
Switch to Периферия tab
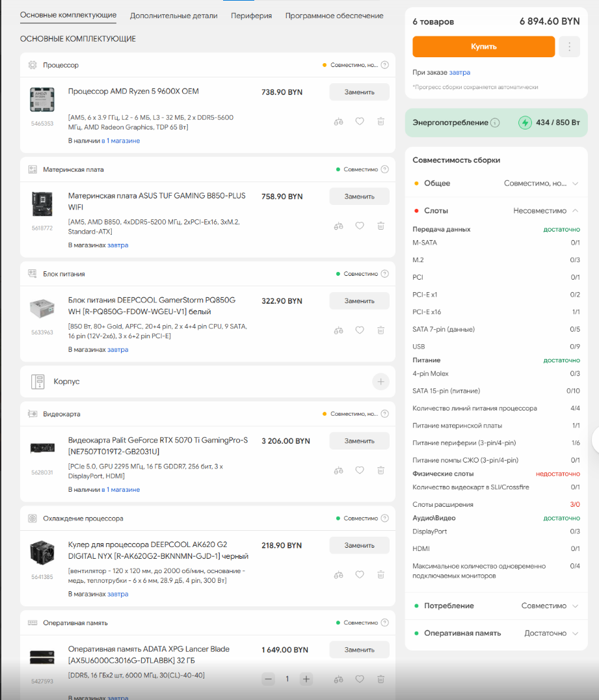pyautogui.click(x=251, y=16)
